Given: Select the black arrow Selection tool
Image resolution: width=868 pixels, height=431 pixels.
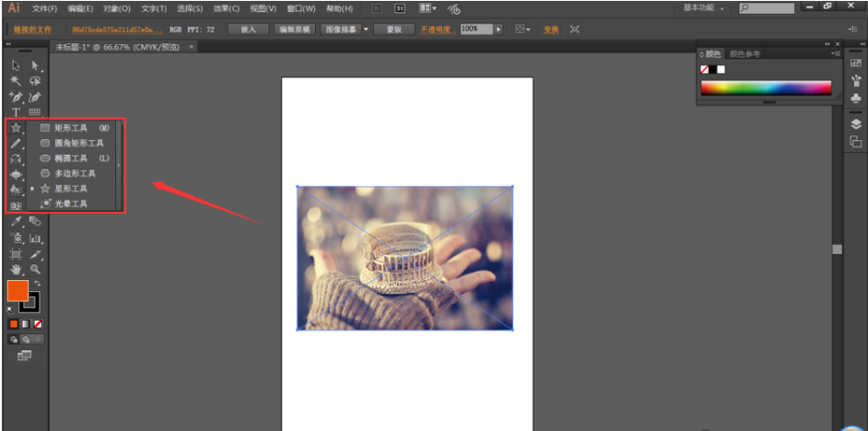Looking at the screenshot, I should [x=16, y=65].
